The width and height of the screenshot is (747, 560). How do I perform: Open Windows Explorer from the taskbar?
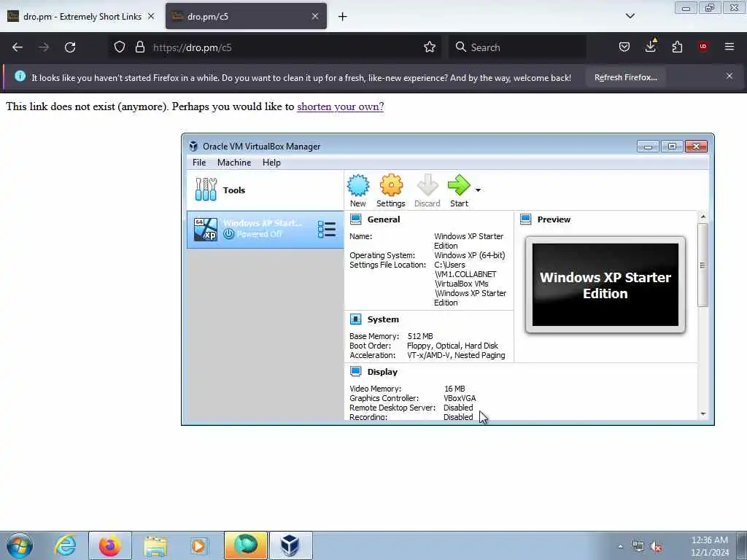click(x=155, y=545)
